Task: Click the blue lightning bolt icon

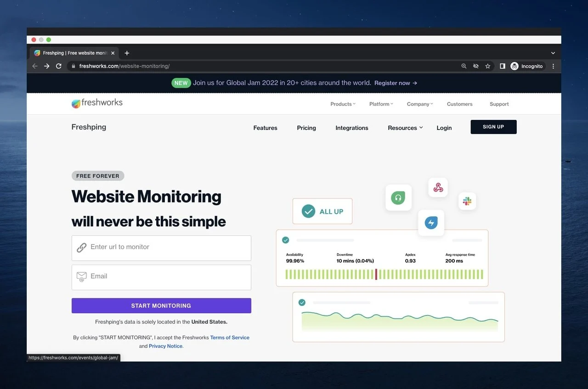Action: click(x=431, y=223)
